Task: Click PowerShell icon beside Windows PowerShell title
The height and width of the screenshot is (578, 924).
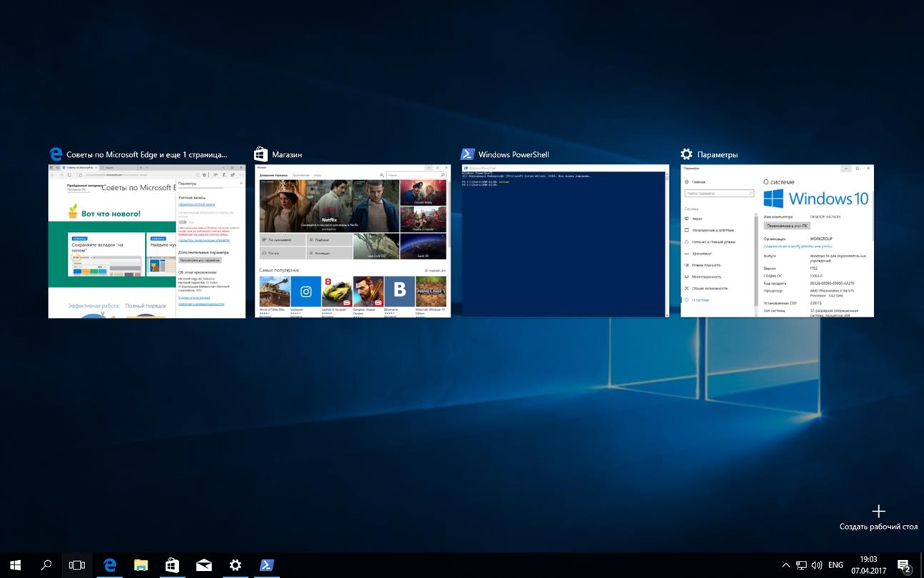Action: click(468, 154)
